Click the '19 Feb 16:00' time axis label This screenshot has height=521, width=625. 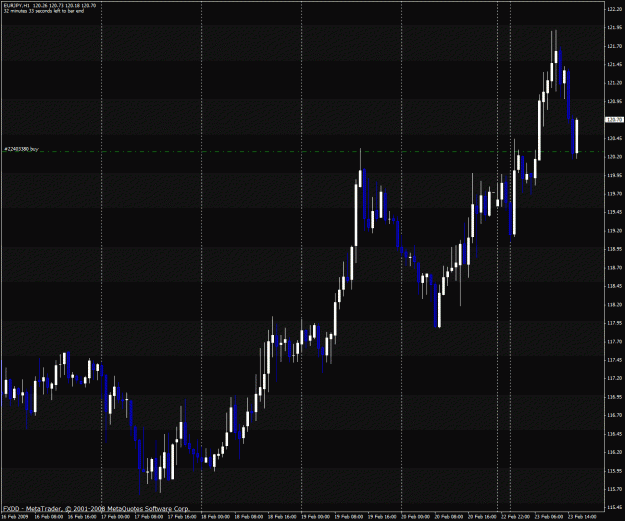(x=382, y=517)
